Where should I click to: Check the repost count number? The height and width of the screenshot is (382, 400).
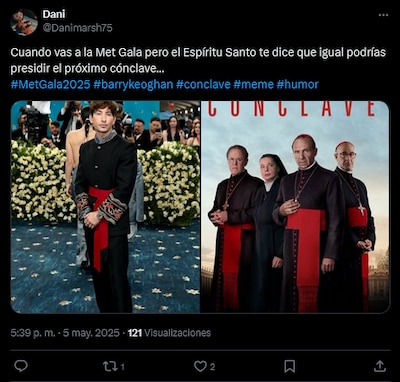click(x=122, y=367)
